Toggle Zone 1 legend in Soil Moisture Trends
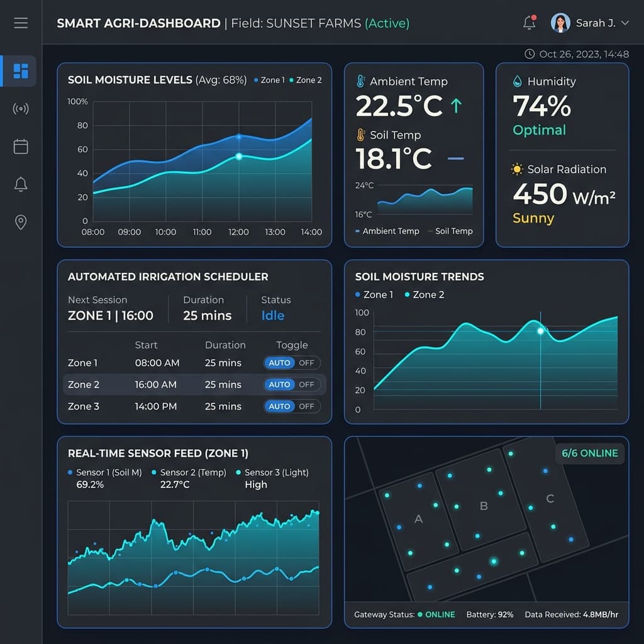The image size is (644, 644). pos(374,294)
